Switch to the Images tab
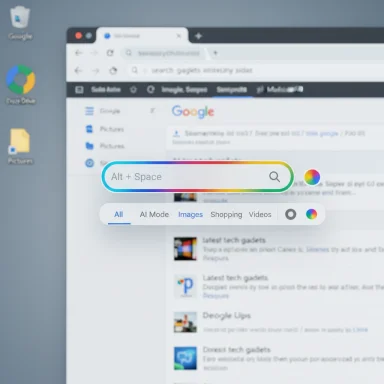 190,214
